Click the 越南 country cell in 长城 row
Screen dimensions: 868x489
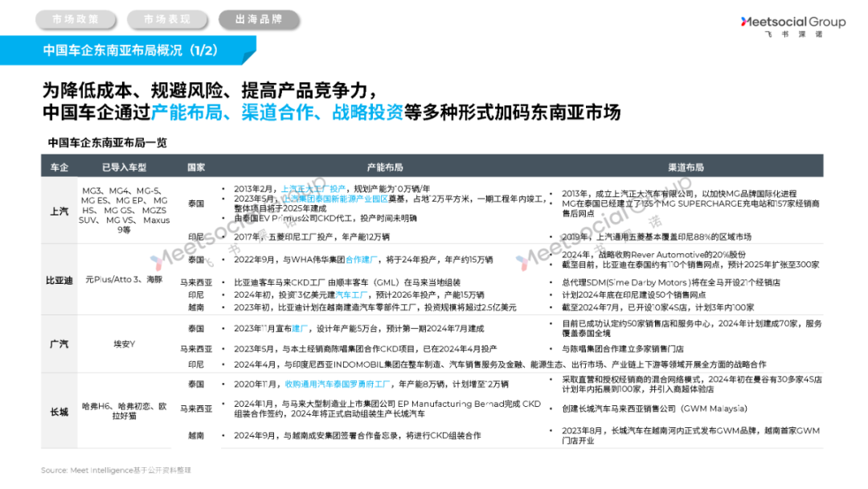click(x=196, y=436)
